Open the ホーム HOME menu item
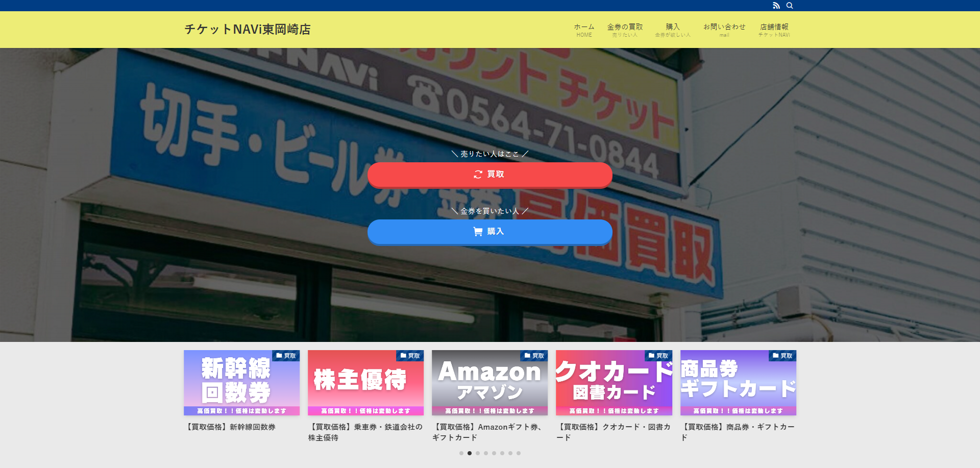The image size is (980, 468). pyautogui.click(x=584, y=29)
